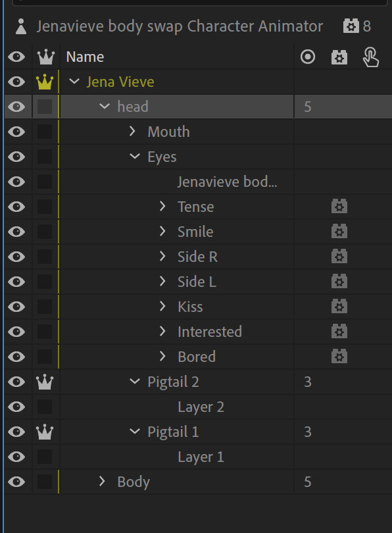Viewport: 392px width, 533px height.
Task: Click the behavior icon on Tense row
Action: 339,207
